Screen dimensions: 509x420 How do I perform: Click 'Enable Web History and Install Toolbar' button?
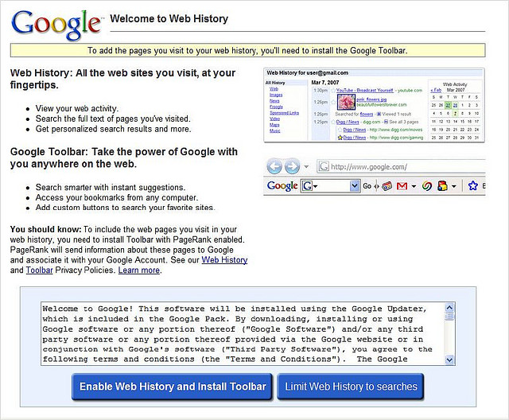click(x=172, y=387)
